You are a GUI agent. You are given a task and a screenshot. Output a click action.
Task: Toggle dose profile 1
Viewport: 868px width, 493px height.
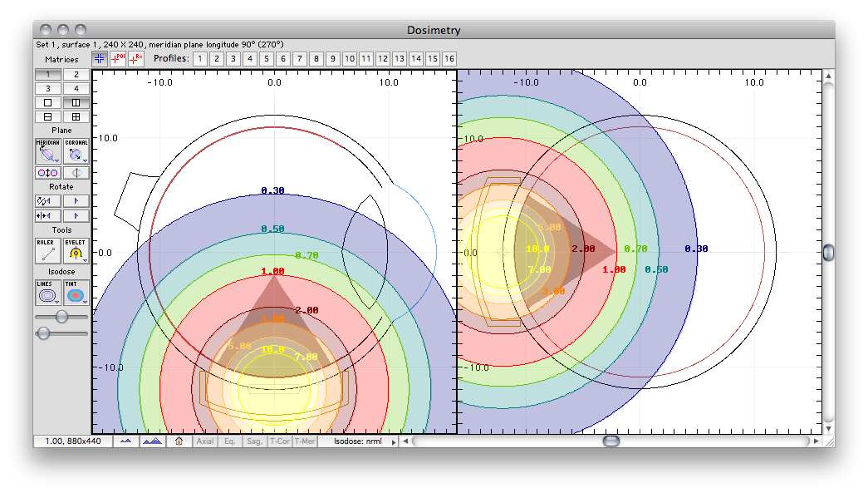200,59
